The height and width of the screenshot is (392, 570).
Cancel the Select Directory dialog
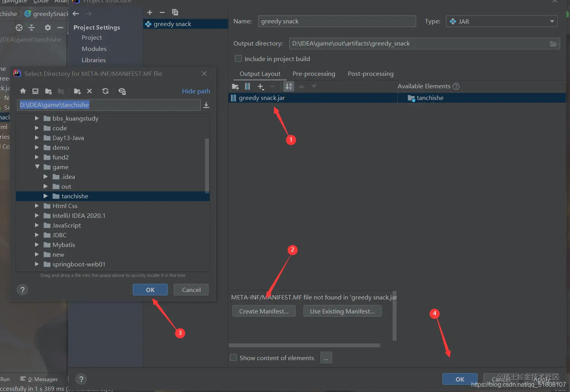191,290
